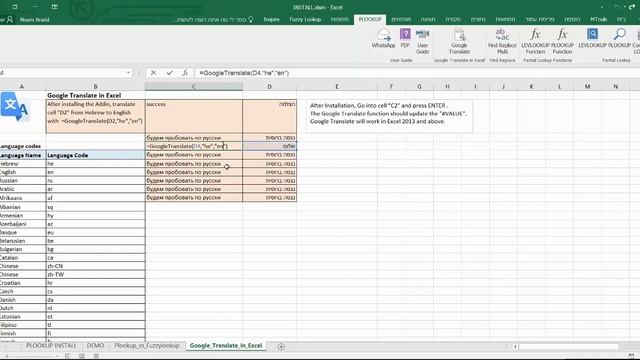
Task: Select the 'Arabic' language name cell
Action: 23,189
